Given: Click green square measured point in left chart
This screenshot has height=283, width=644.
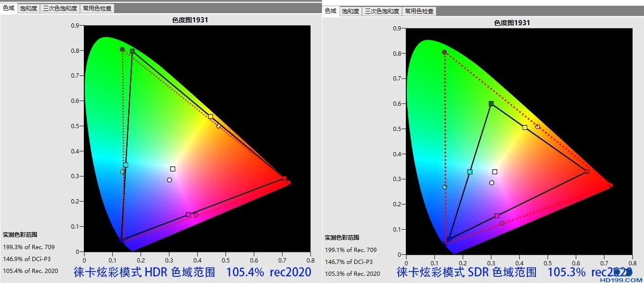Looking at the screenshot, I should [132, 51].
